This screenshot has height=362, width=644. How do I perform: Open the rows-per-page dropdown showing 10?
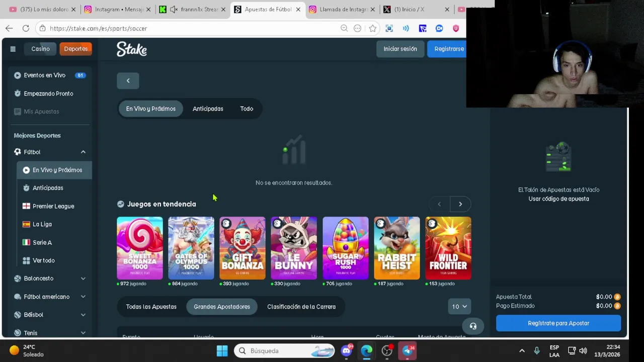coord(459,307)
